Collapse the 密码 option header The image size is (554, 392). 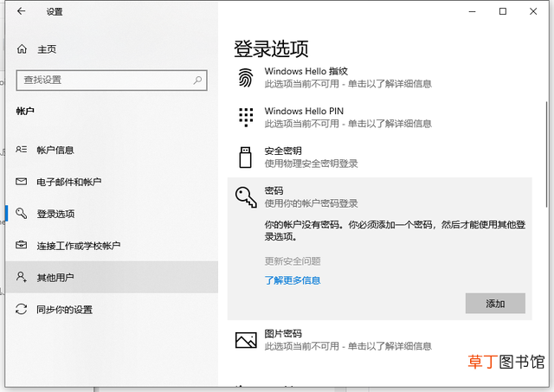pyautogui.click(x=379, y=197)
